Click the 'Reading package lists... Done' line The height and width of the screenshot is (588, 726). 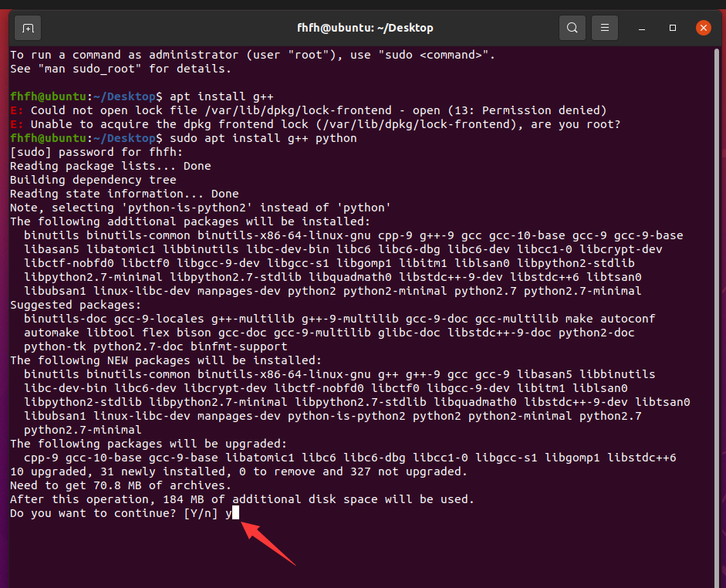pyautogui.click(x=110, y=166)
